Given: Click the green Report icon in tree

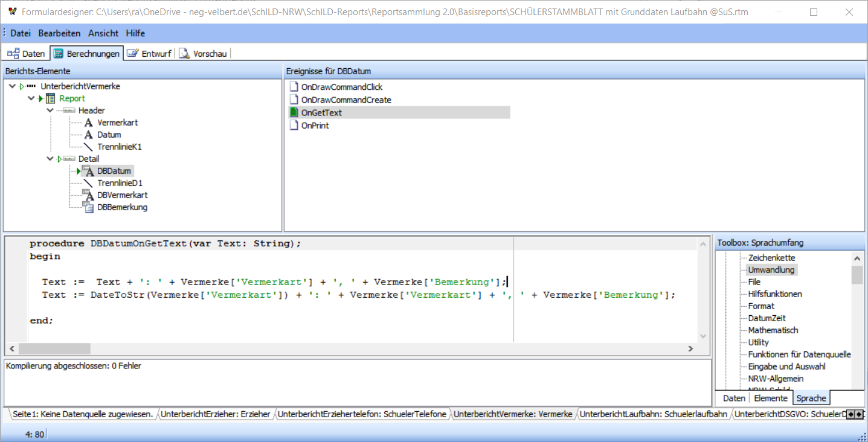Looking at the screenshot, I should click(51, 98).
